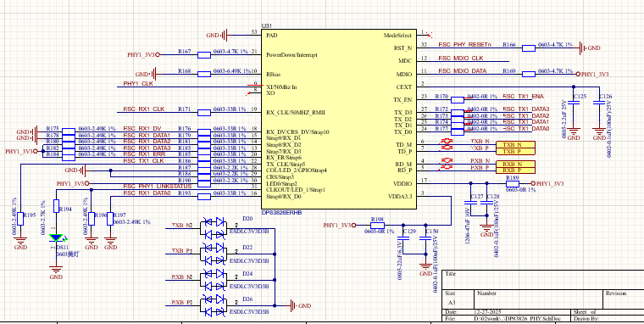This screenshot has width=644, height=324.
Task: Select vertical resistor R196 symbol
Action: pyautogui.click(x=92, y=219)
